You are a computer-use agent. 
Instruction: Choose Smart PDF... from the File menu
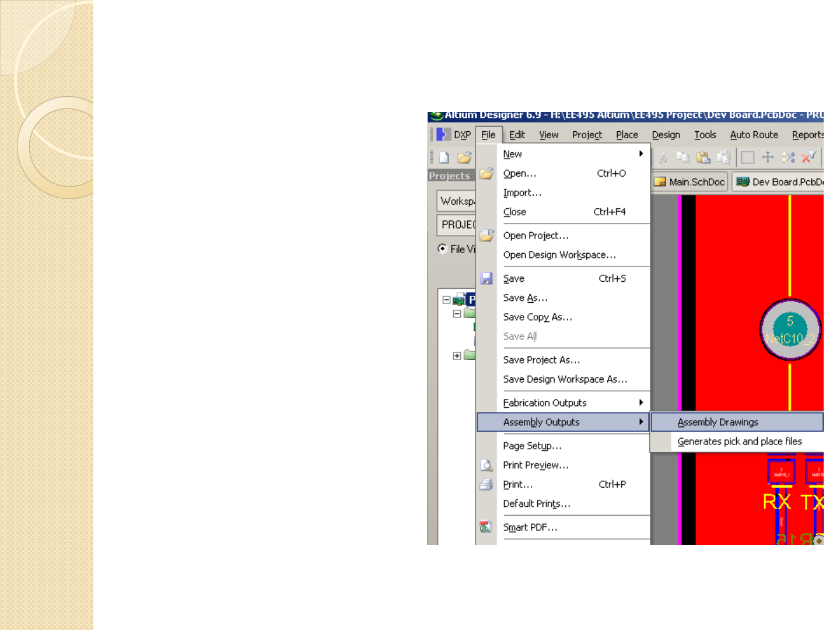[563, 527]
